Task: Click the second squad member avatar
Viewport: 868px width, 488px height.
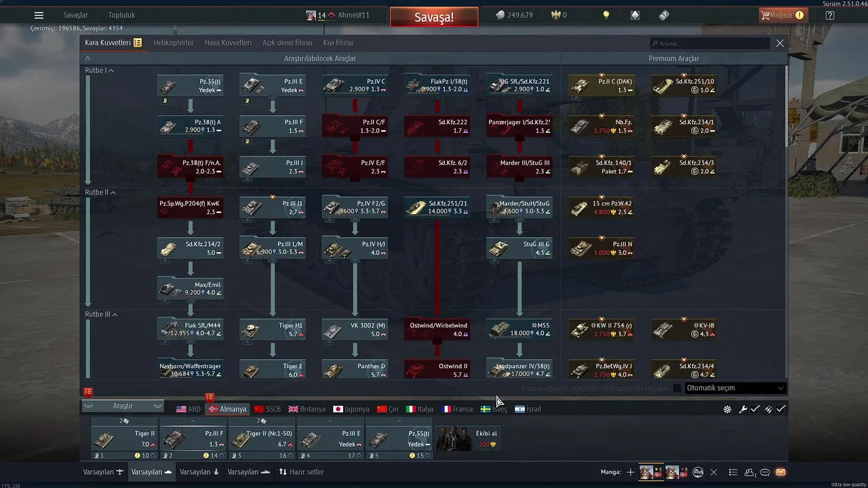Action: coord(672,472)
